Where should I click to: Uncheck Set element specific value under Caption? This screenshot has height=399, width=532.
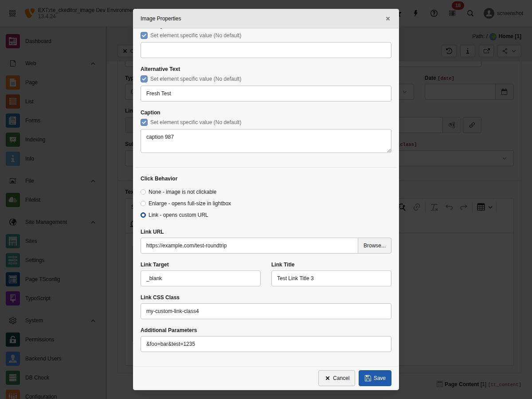144,122
